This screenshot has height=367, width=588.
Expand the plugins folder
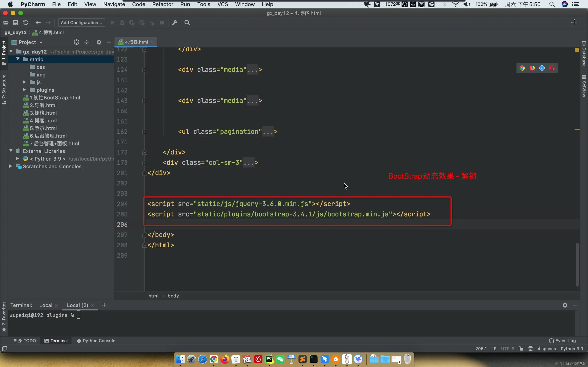click(24, 90)
